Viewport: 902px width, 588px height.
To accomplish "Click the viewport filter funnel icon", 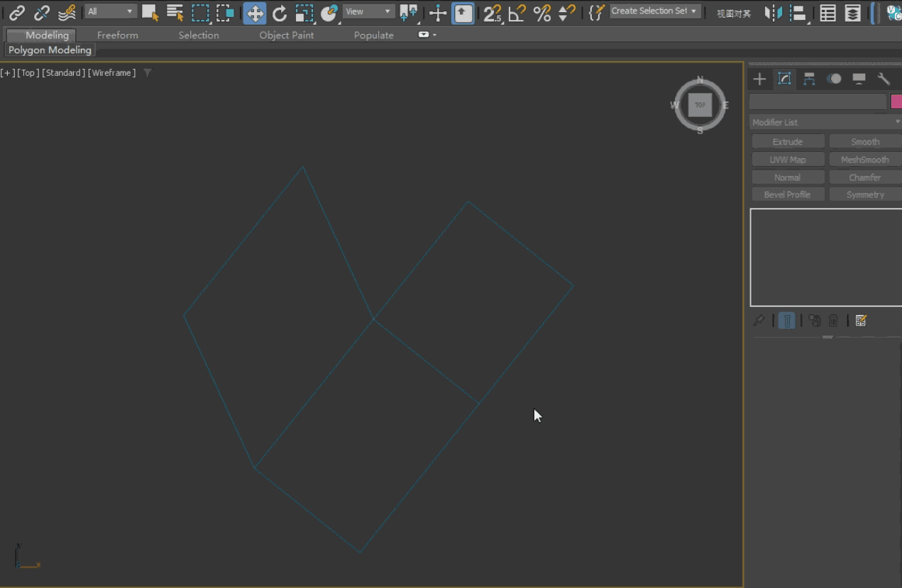I will [148, 72].
